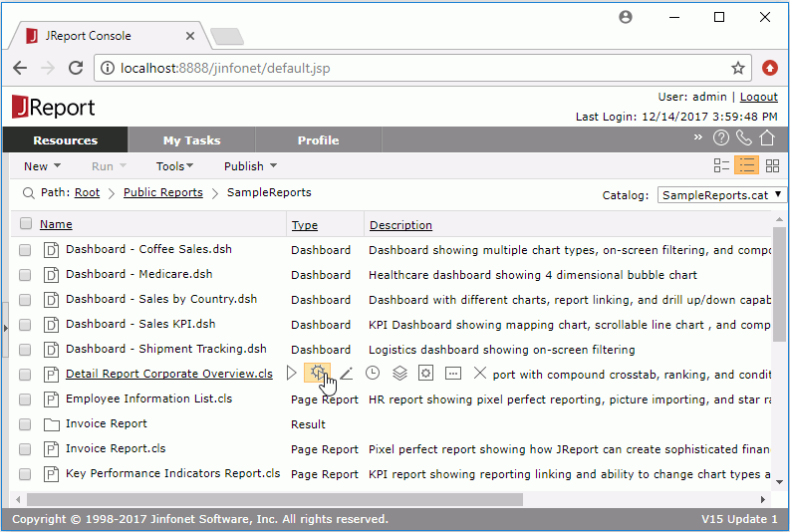Click the clock Schedule icon in report row

coord(373,374)
